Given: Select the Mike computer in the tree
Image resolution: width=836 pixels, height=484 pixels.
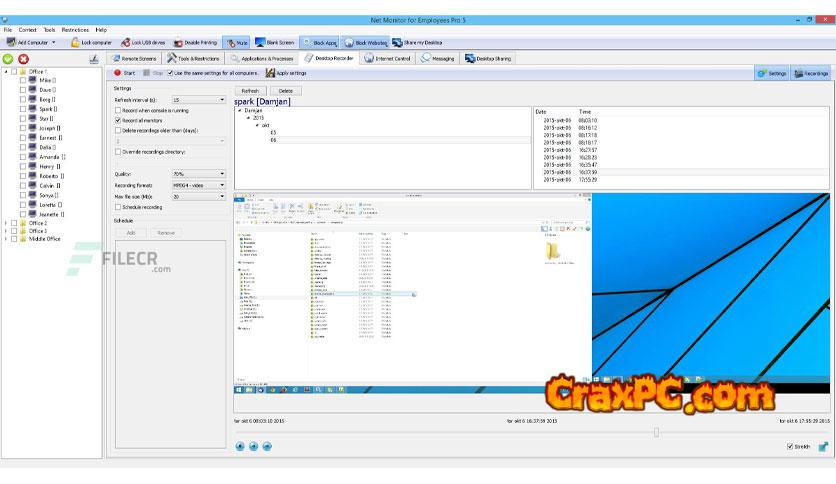Looking at the screenshot, I should click(x=45, y=80).
